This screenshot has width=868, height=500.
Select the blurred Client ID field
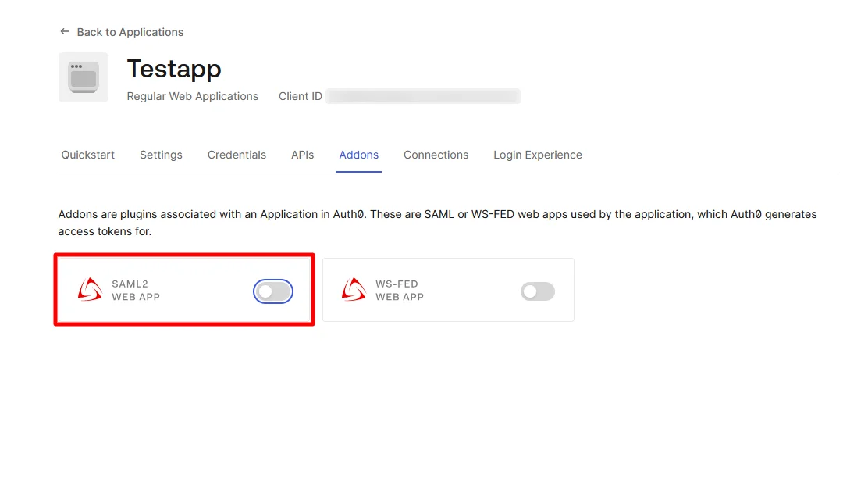coord(423,95)
